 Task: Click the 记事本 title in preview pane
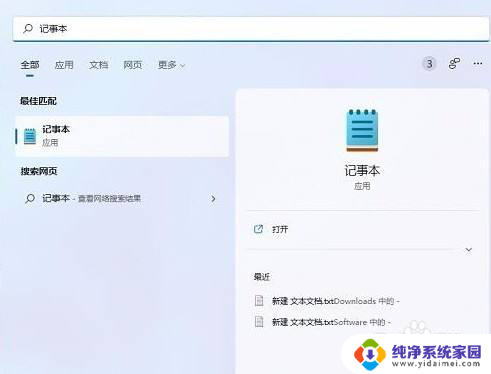point(362,171)
